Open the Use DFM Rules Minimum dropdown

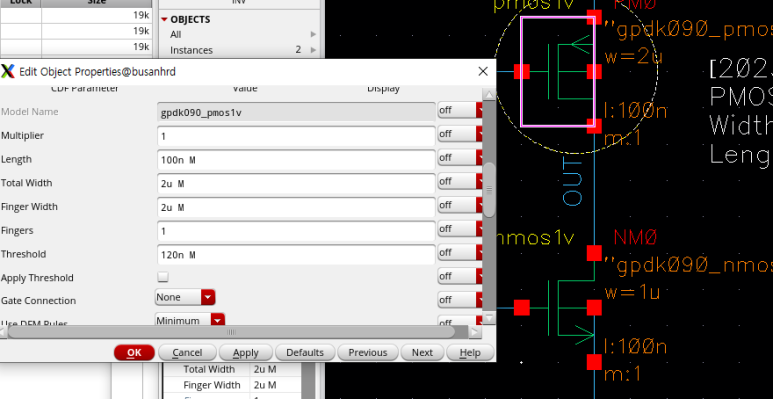190,320
